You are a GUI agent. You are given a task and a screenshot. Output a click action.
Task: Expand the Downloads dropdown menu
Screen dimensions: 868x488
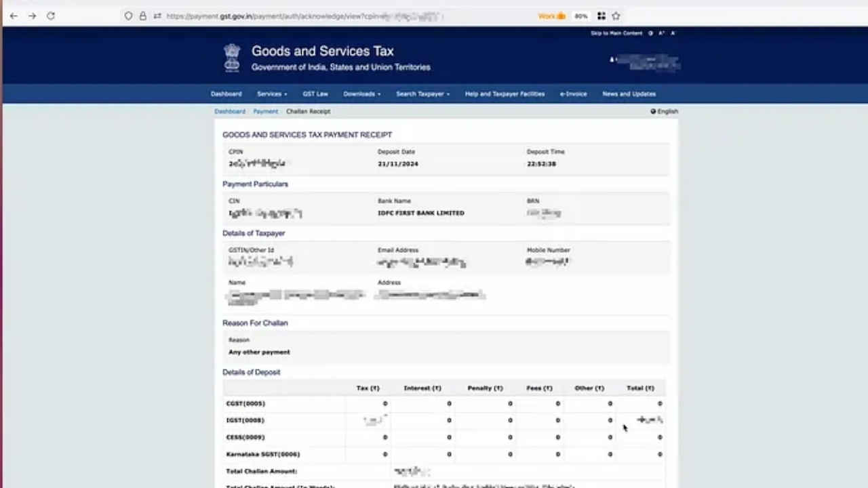click(361, 94)
